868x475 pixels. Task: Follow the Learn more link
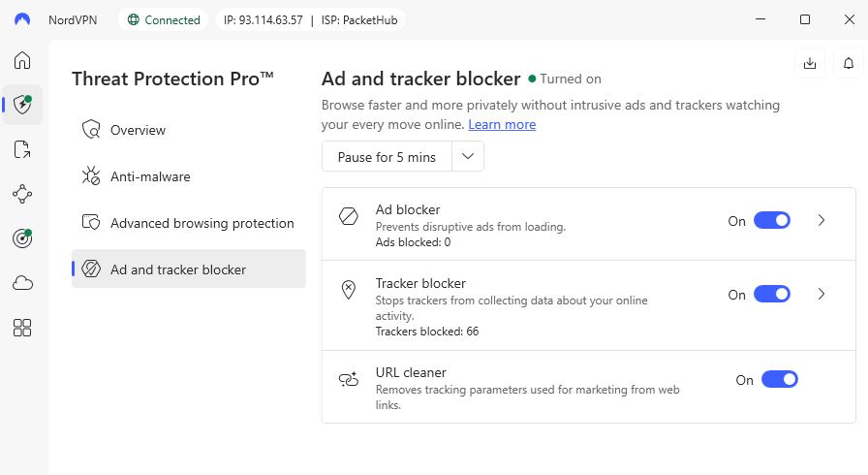coord(502,124)
